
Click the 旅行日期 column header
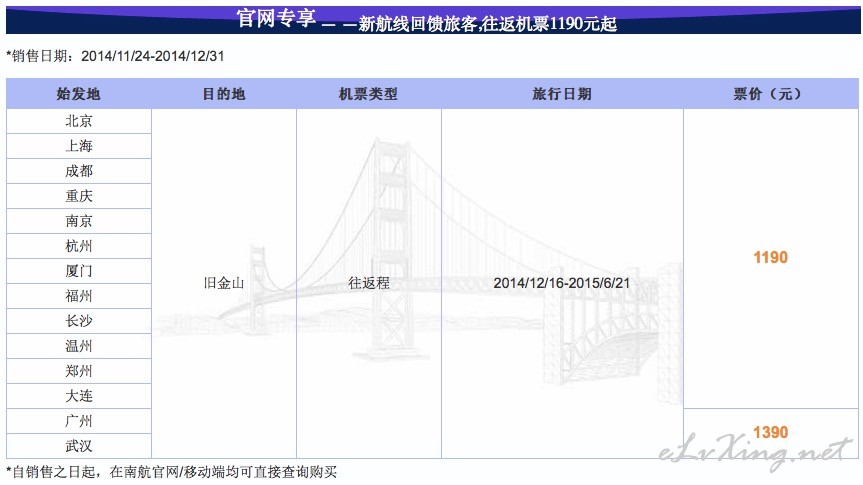coord(562,94)
